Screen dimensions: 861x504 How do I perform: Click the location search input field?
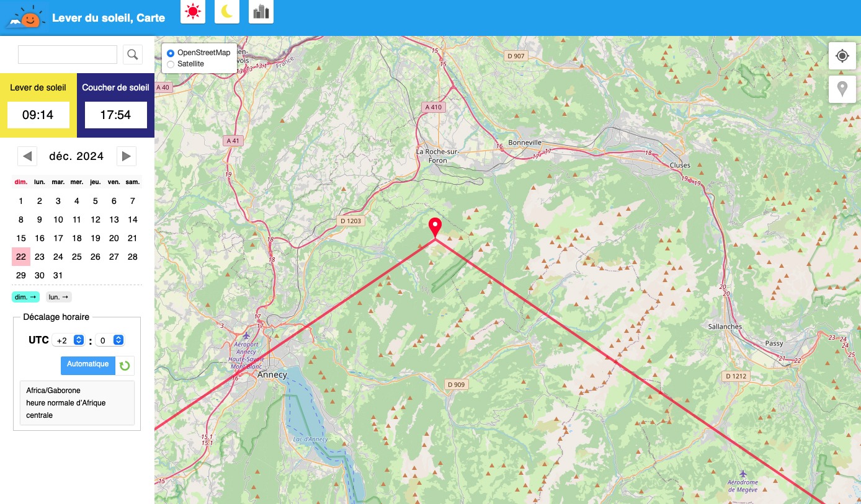click(x=68, y=55)
